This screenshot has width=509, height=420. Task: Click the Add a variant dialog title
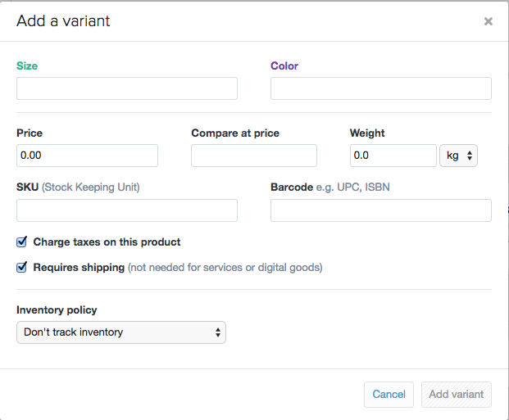[63, 21]
